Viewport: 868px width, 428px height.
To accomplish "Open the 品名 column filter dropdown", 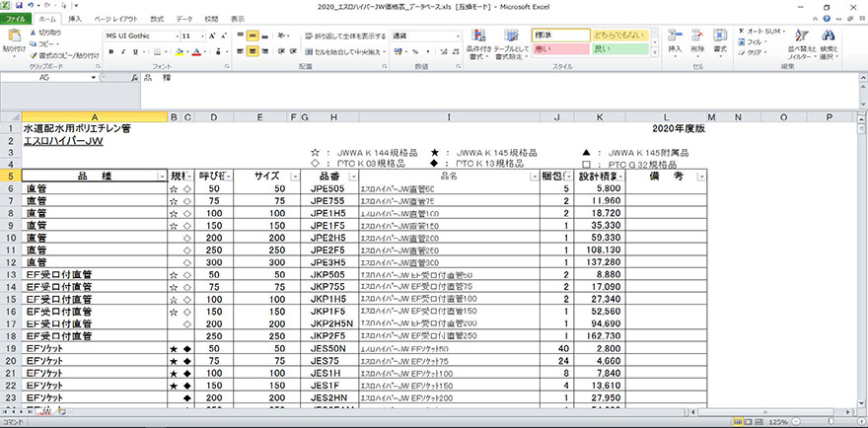I will (x=535, y=177).
